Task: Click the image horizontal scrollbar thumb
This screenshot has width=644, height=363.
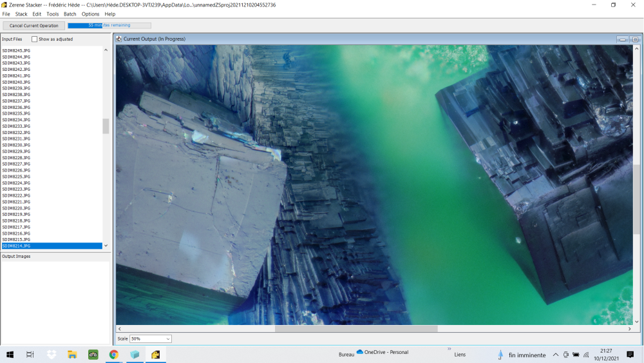Action: point(355,329)
